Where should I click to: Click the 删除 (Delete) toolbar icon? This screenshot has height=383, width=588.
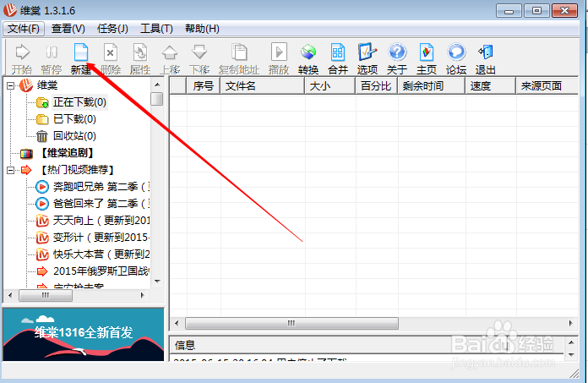pos(111,59)
